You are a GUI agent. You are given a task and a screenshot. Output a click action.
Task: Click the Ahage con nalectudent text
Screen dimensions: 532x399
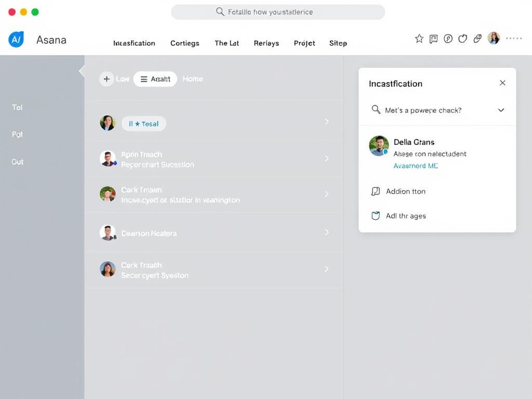coord(430,154)
